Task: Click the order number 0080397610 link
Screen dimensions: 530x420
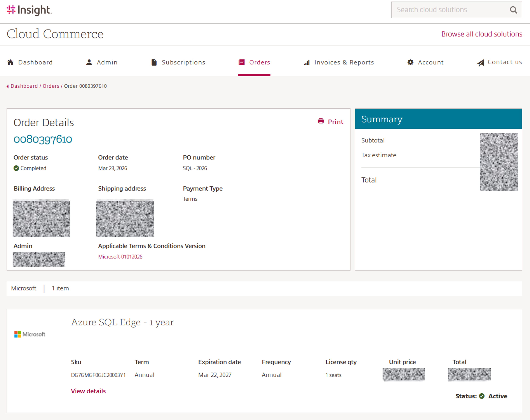Action: click(x=42, y=139)
